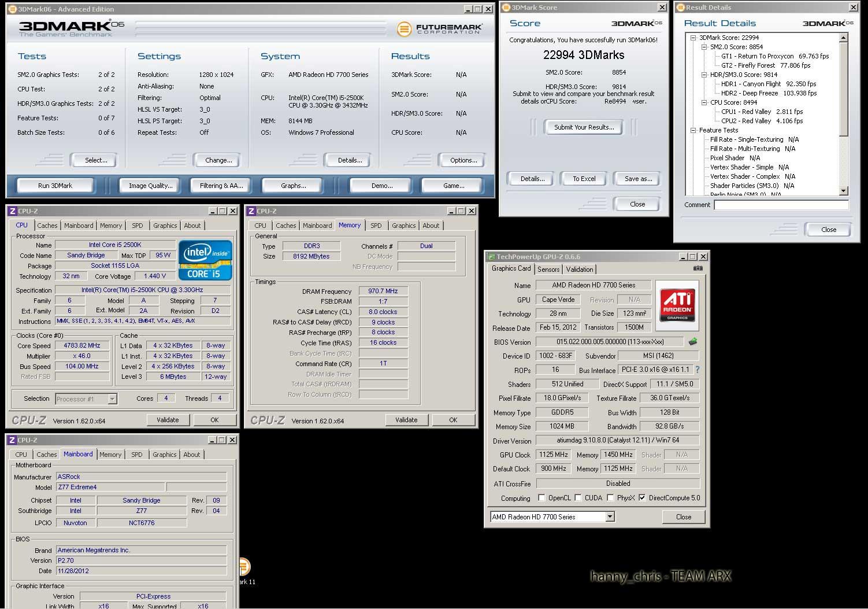Export the score with To Excel button
Viewport: 868px width, 609px height.
584,179
